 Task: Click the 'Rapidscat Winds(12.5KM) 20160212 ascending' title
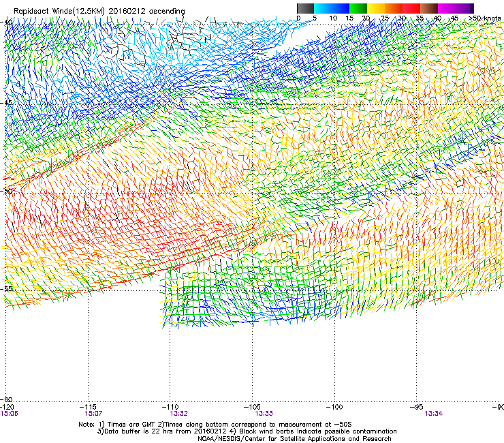[x=99, y=12]
